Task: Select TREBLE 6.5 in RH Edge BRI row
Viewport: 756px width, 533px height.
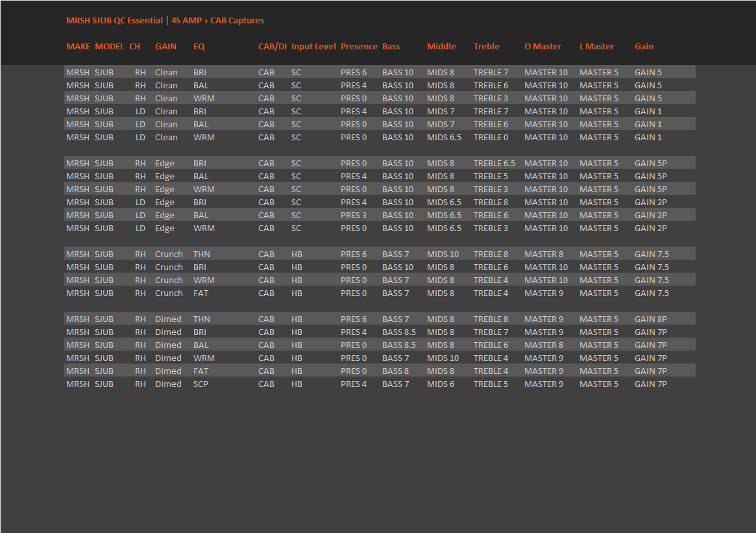Action: coord(494,164)
